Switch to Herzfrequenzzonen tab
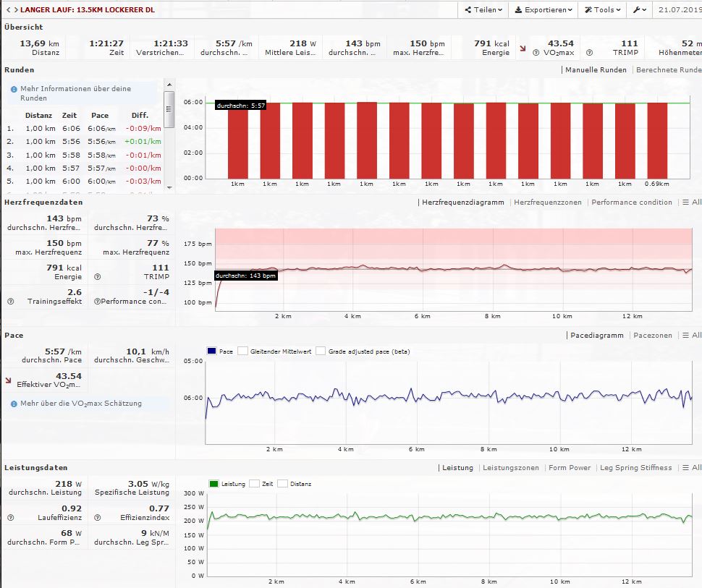Viewport: 702px width, 588px height. click(x=547, y=203)
